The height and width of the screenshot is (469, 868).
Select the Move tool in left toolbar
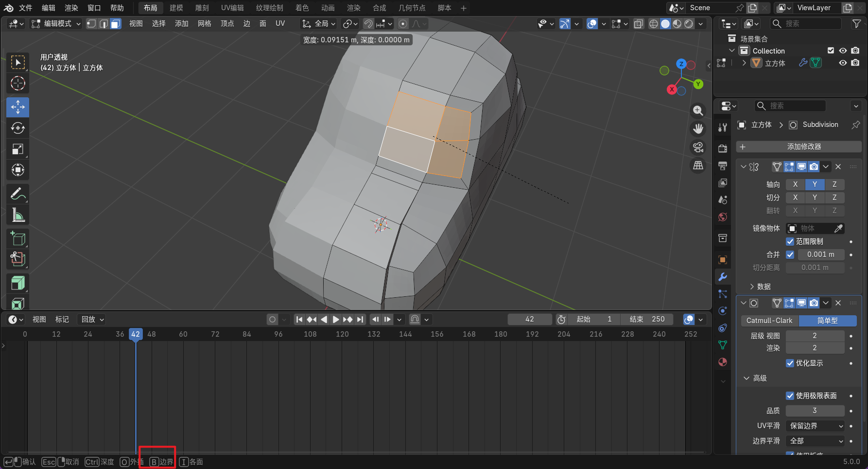(18, 107)
